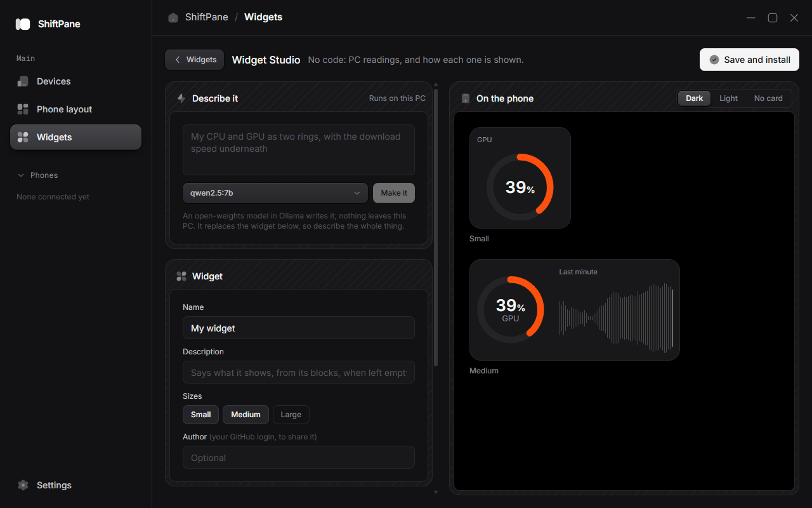Click the None connected yet text
This screenshot has height=508, width=812.
pyautogui.click(x=53, y=197)
